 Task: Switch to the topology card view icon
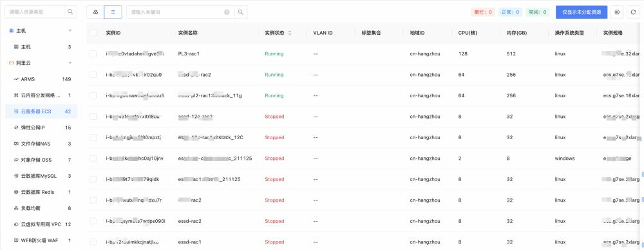pos(95,12)
